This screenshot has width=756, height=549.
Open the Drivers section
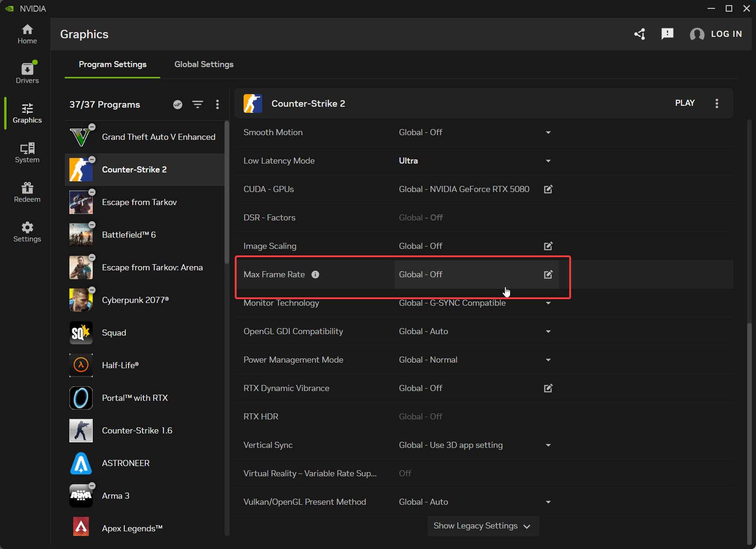coord(27,74)
